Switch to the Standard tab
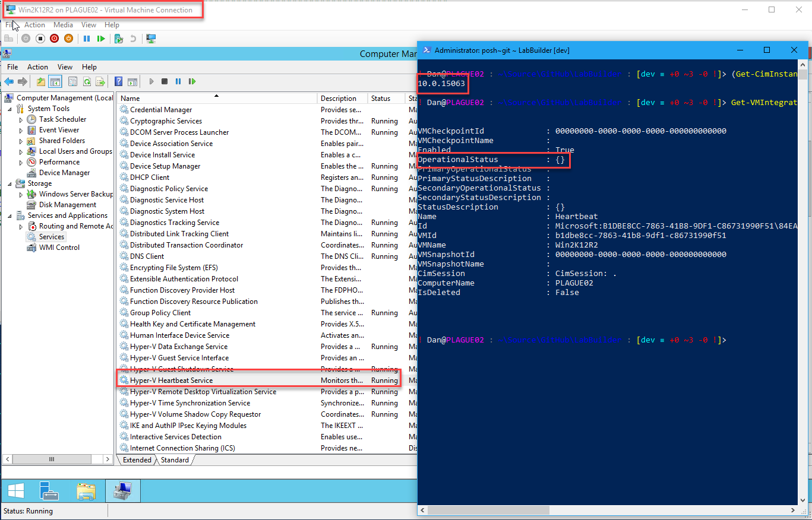 (x=175, y=460)
